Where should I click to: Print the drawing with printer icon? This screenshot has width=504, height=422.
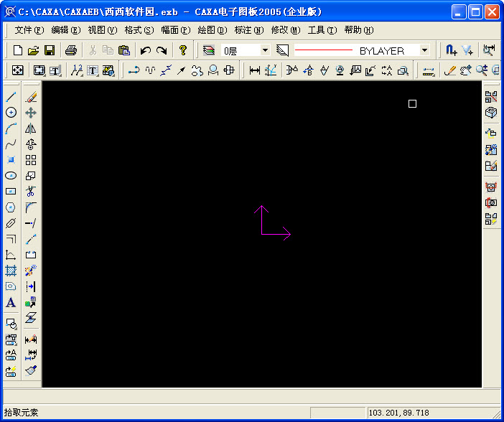point(70,50)
